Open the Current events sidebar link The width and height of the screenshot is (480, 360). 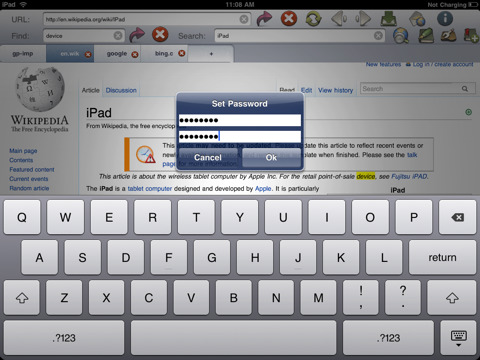[x=29, y=179]
